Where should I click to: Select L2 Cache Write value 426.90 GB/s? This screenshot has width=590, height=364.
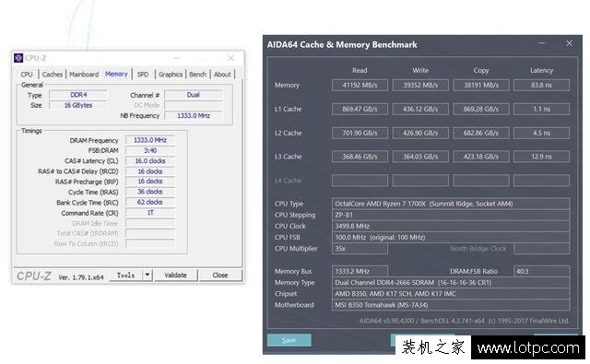[420, 133]
